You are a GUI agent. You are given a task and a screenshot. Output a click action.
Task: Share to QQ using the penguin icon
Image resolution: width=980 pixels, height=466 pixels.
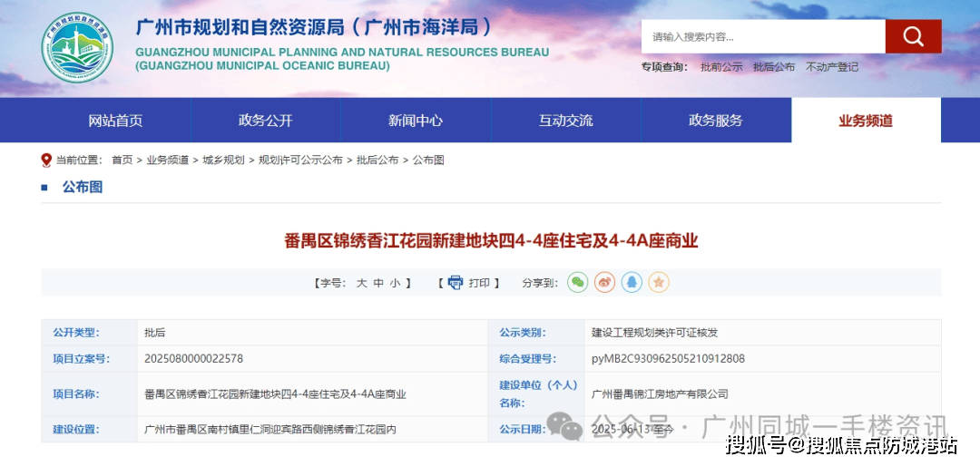632,283
